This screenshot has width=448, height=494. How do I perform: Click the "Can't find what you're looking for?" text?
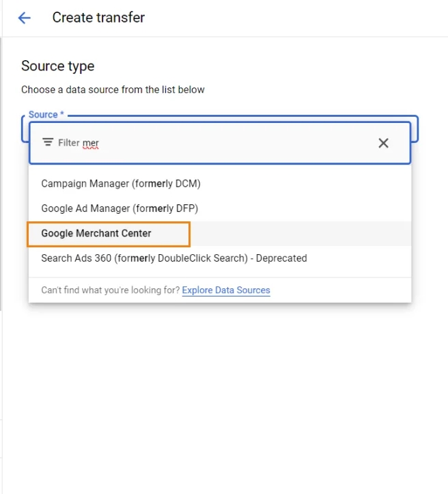tap(111, 290)
